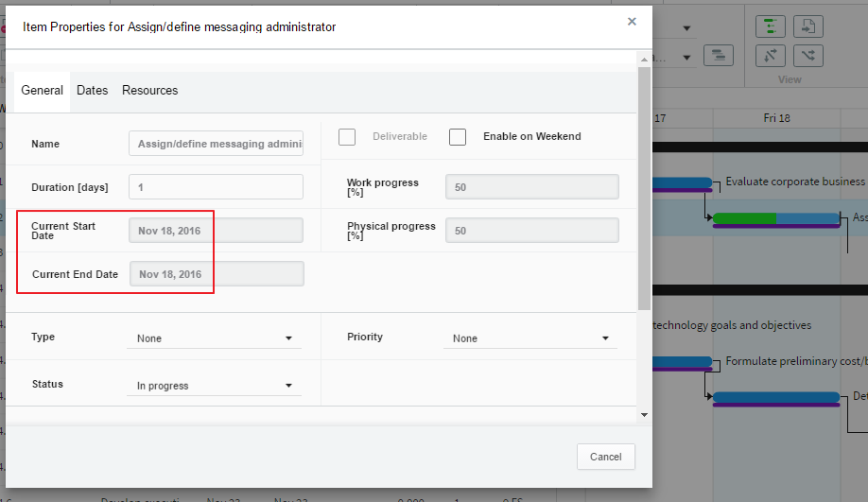Click the Duration [days] field
Viewport: 868px width, 502px height.
click(216, 187)
